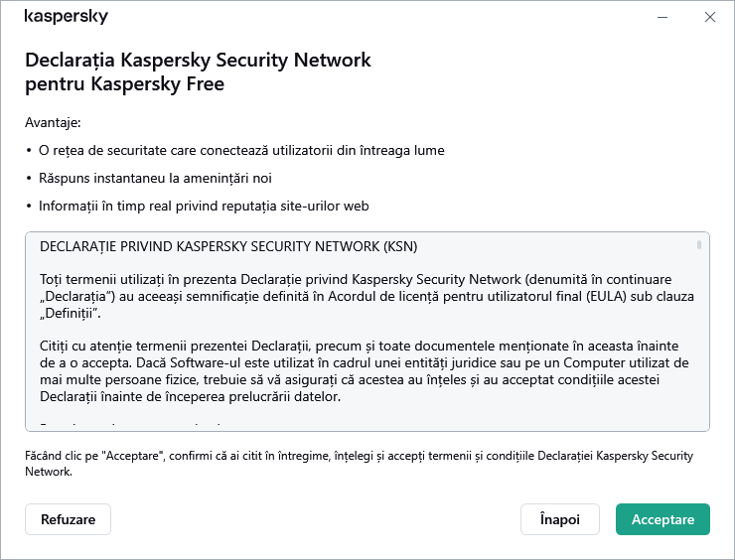This screenshot has width=735, height=560.
Task: Click the Kaspersky logo in title bar
Action: 67,17
